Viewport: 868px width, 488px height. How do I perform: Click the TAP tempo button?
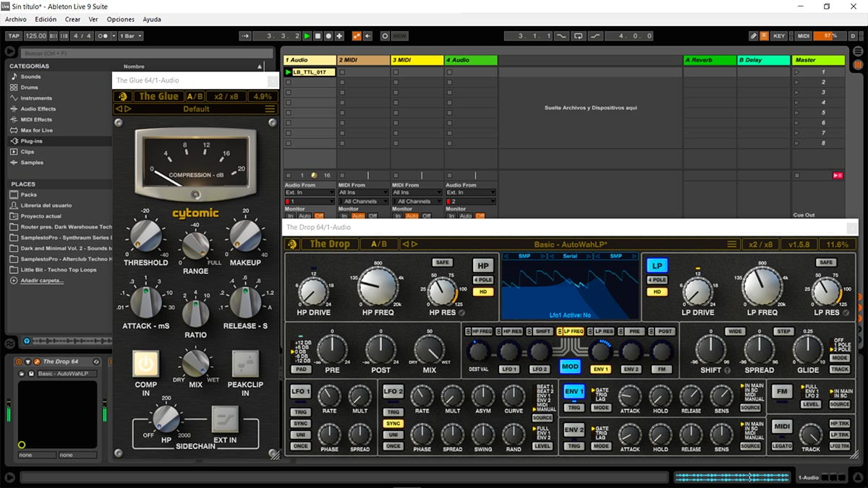13,35
